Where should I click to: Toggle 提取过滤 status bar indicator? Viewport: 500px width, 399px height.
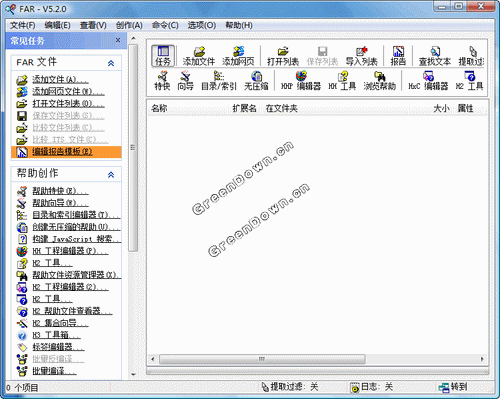(289, 387)
